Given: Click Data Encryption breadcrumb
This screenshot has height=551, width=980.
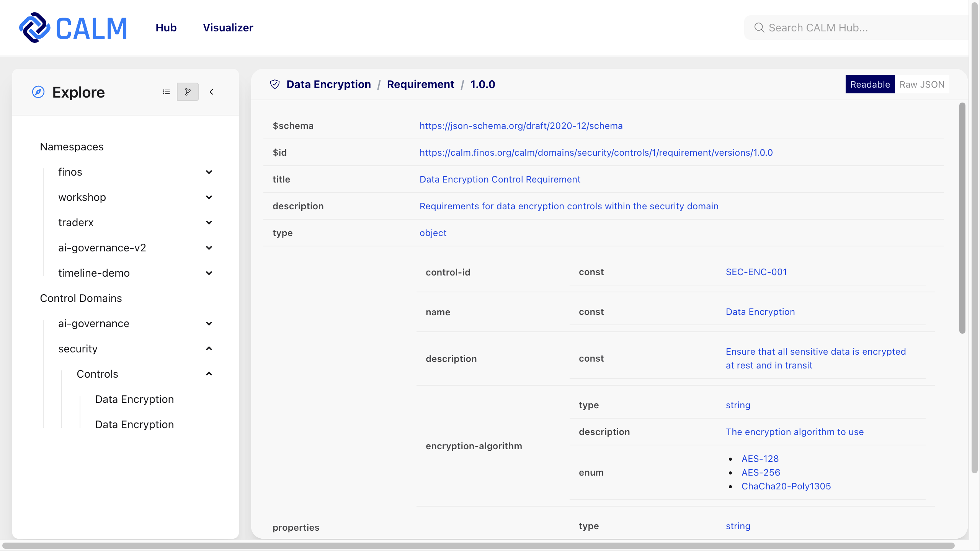Looking at the screenshot, I should pyautogui.click(x=328, y=84).
